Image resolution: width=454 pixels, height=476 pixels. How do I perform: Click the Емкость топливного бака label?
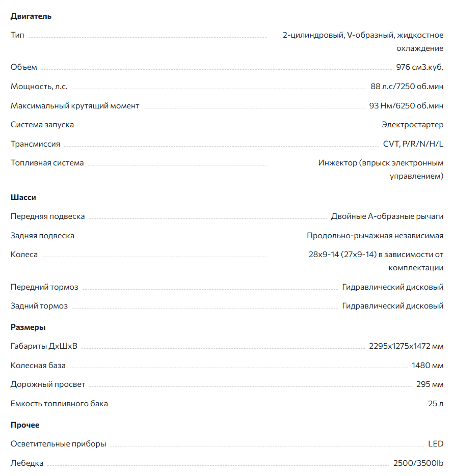pyautogui.click(x=59, y=404)
